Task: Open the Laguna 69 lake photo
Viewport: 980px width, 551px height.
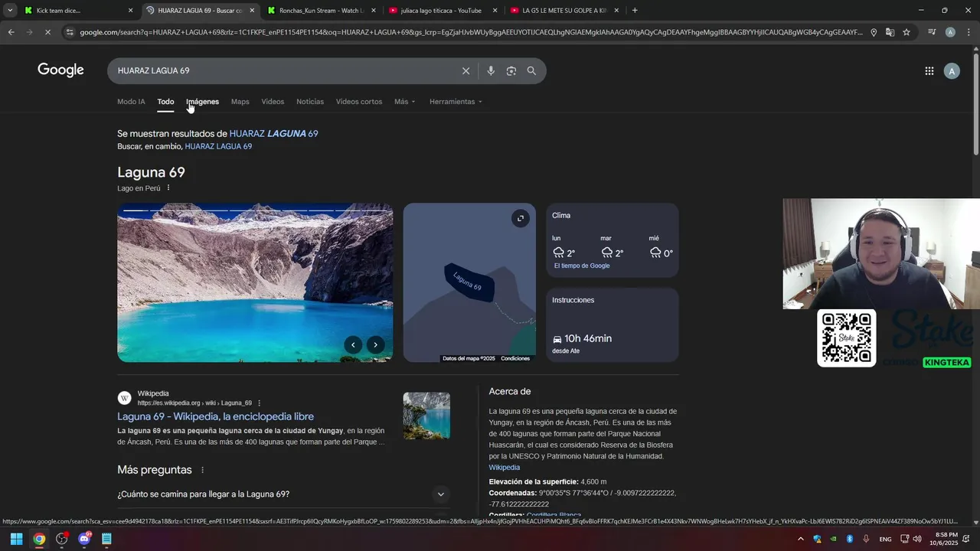Action: tap(255, 282)
